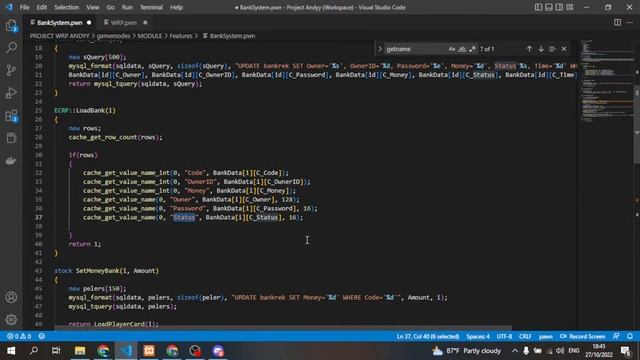
Task: Click the gamemodes breadcrumb
Action: click(x=113, y=36)
